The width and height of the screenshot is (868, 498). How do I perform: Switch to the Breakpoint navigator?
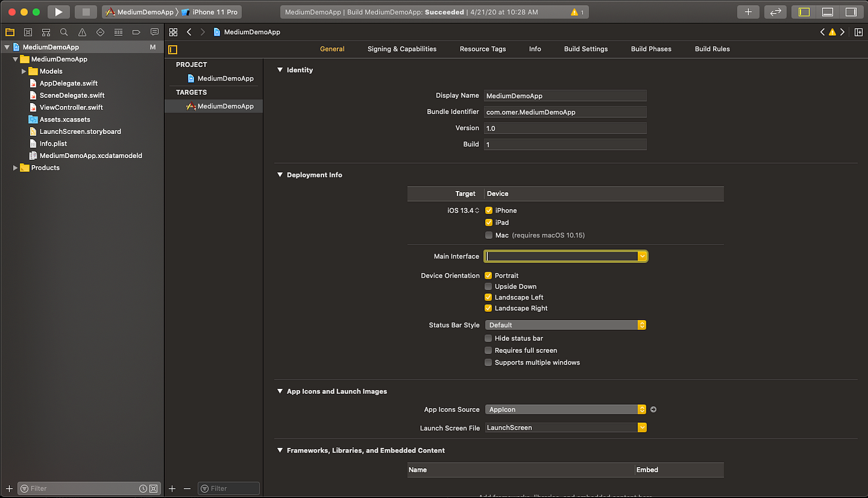point(136,32)
